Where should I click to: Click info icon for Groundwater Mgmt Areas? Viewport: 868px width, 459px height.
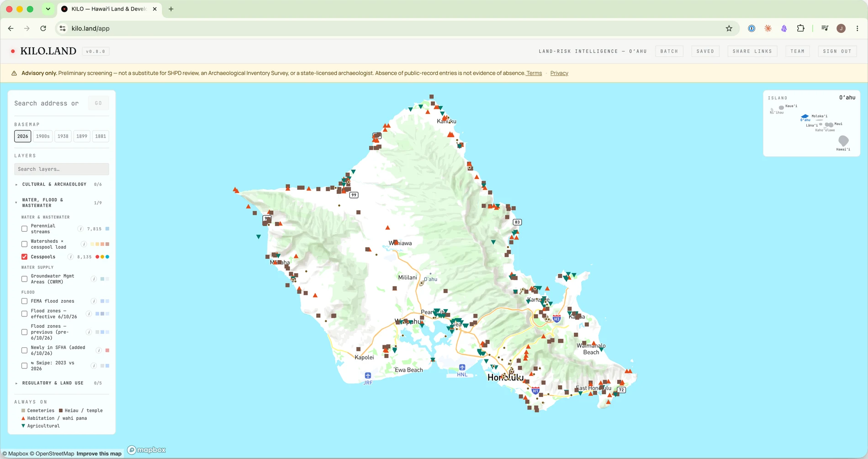(94, 279)
